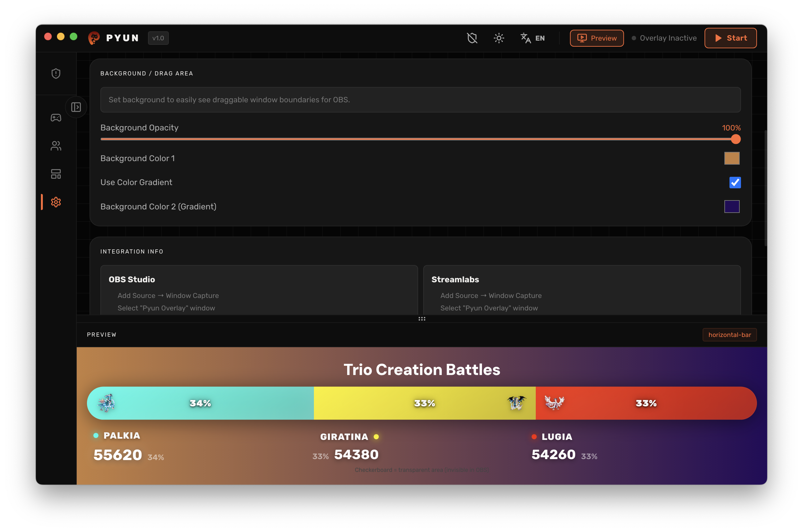Click the 100% opacity value
Image resolution: width=803 pixels, height=532 pixels.
(x=731, y=128)
